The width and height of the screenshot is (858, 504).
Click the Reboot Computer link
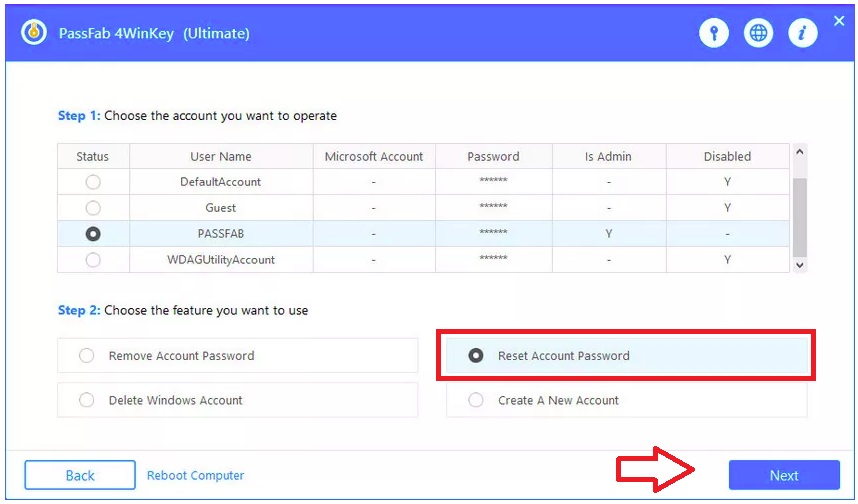pos(195,475)
